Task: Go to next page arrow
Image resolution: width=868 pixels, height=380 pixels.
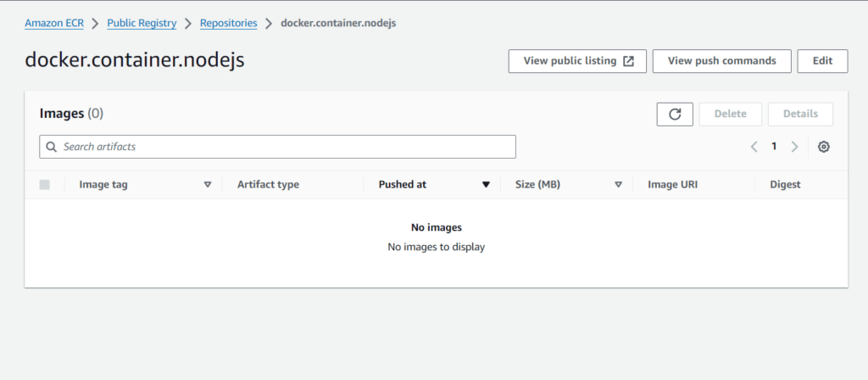Action: pyautogui.click(x=794, y=147)
